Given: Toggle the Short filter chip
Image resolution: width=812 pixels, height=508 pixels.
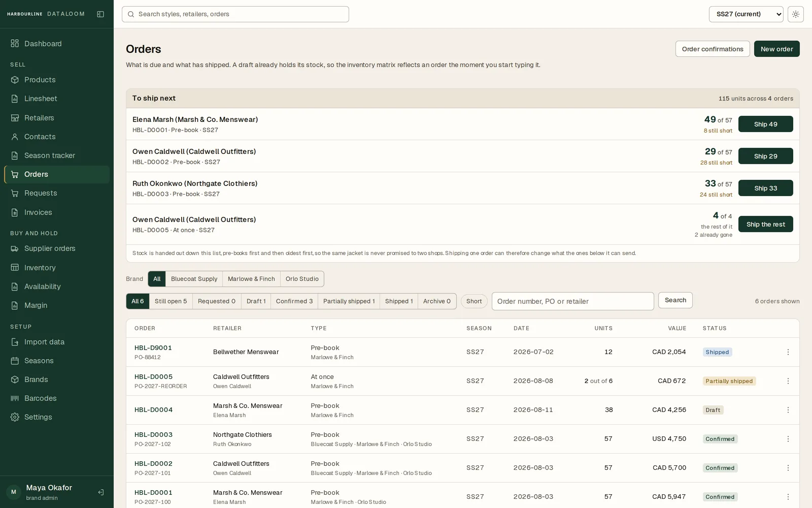Looking at the screenshot, I should coord(474,301).
